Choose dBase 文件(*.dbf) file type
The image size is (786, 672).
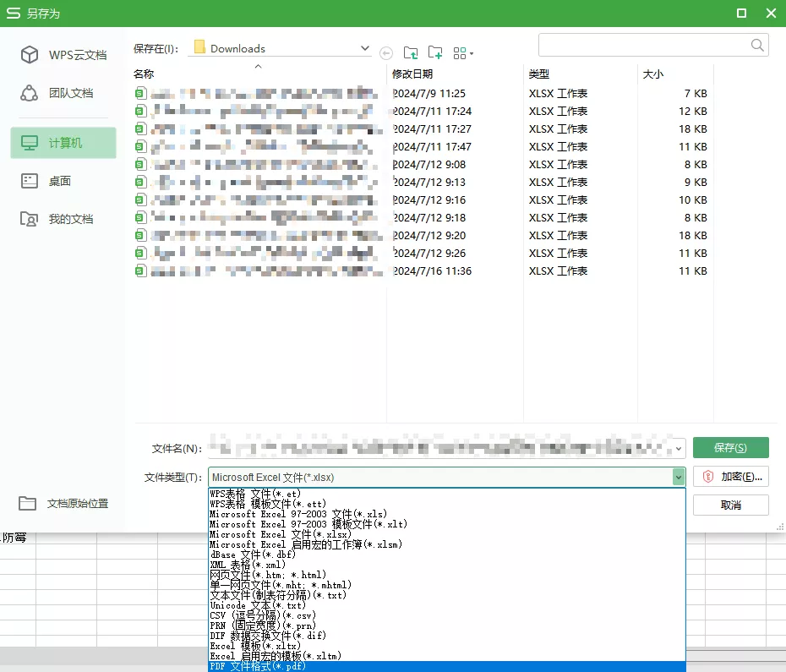(x=253, y=555)
